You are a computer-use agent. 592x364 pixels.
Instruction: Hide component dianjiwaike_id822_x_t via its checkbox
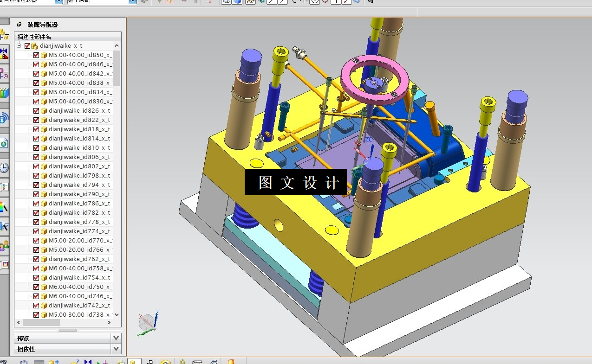[x=36, y=120]
